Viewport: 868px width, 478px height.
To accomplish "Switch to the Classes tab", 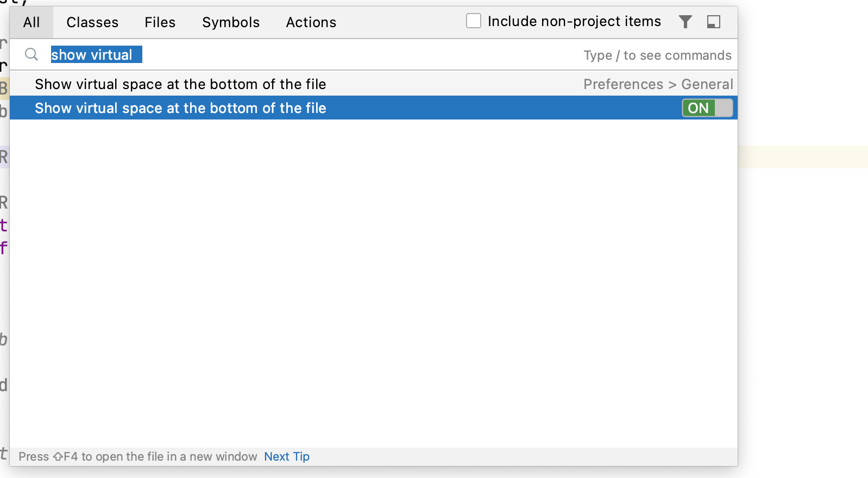I will tap(92, 22).
